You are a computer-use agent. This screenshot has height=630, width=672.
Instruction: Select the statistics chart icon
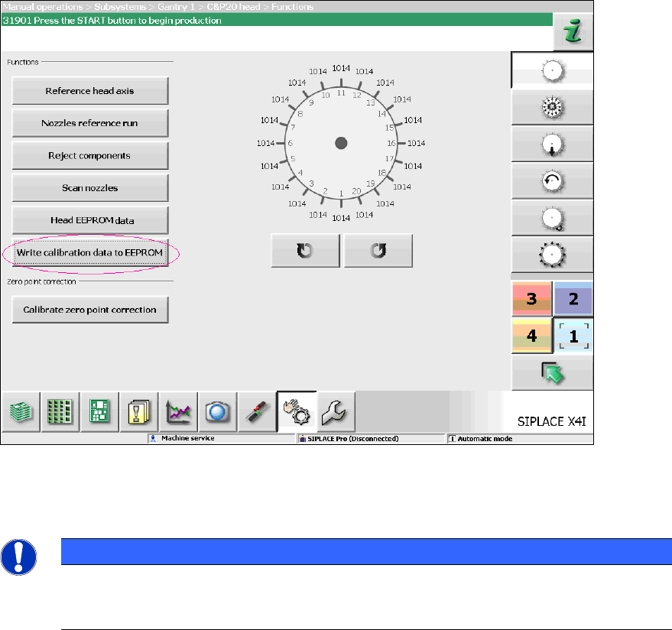[x=178, y=412]
